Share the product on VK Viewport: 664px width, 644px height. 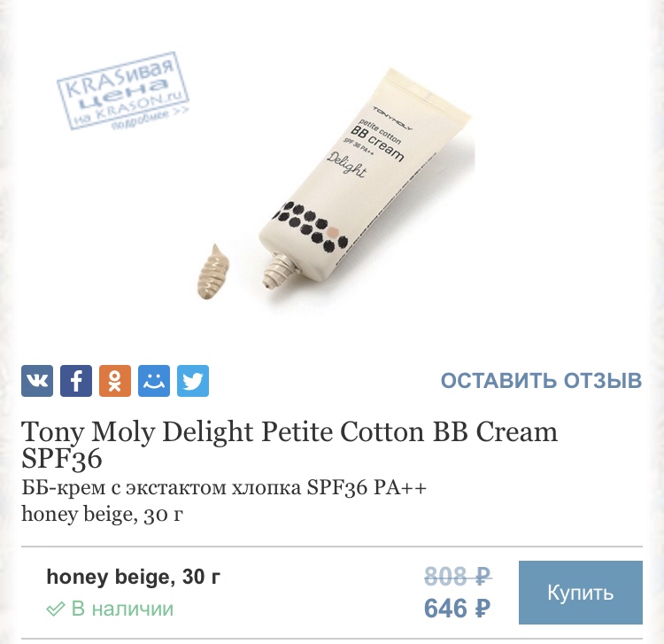click(37, 381)
